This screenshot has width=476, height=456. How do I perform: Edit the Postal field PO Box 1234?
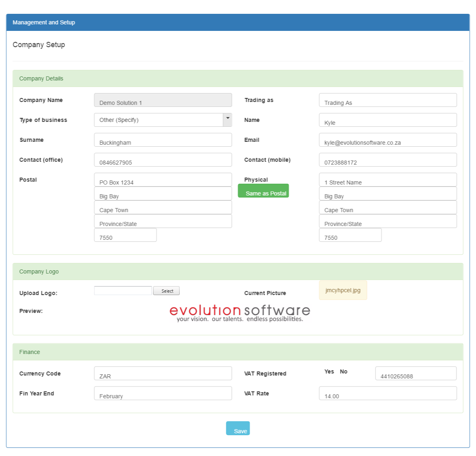coord(163,180)
